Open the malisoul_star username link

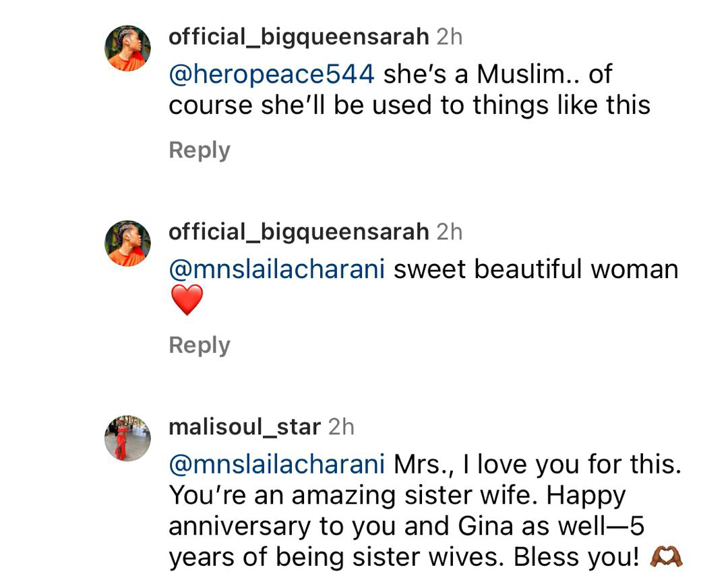[x=244, y=426]
